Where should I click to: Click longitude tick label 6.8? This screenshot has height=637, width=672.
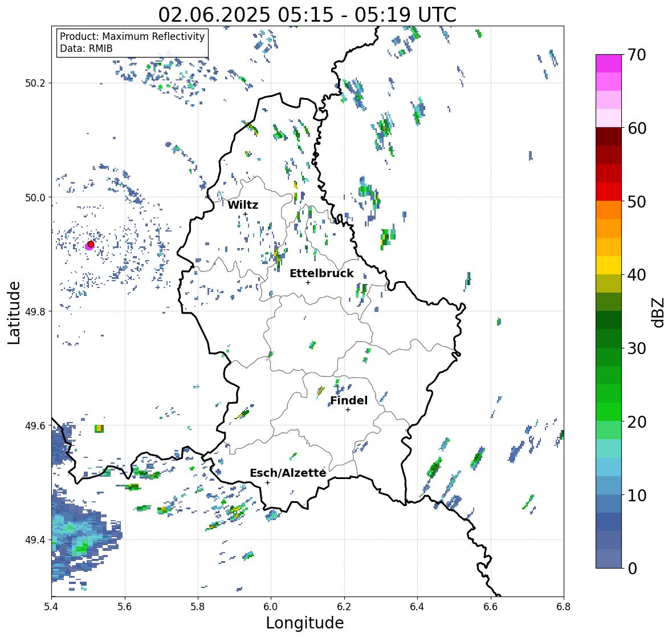click(x=564, y=607)
